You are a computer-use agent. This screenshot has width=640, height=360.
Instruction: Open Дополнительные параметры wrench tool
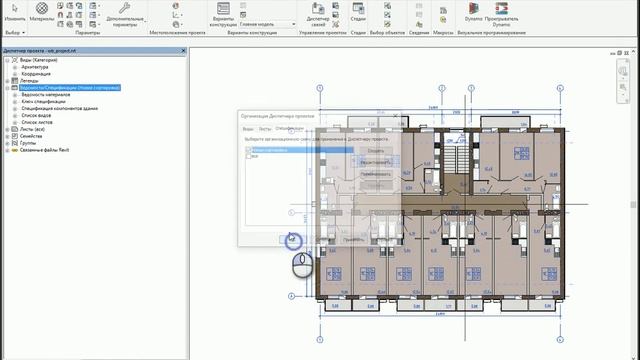pyautogui.click(x=125, y=15)
